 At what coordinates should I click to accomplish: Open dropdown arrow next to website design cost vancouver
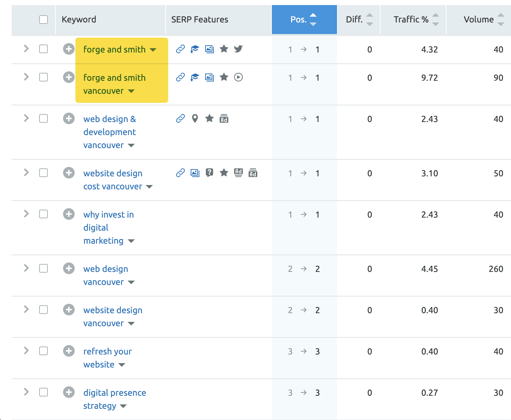pos(149,187)
